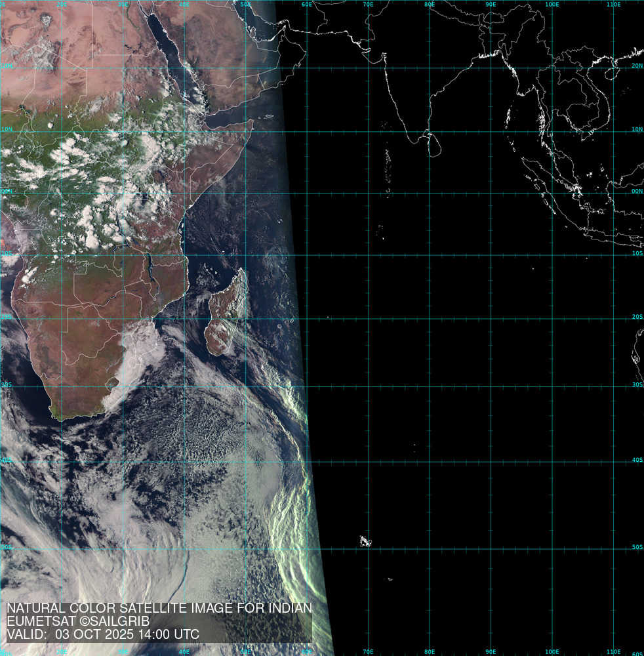Click the tip of the Horn of Africa
This screenshot has width=644, height=656.
(x=252, y=121)
